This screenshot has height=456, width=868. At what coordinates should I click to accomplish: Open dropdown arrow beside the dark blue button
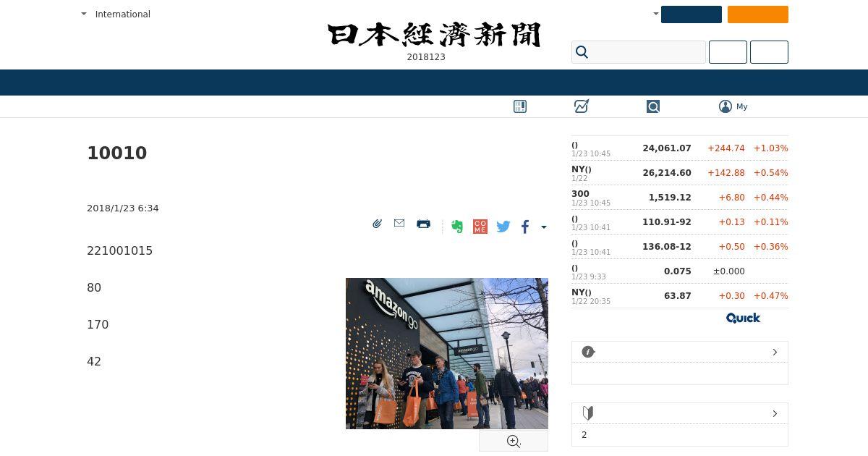coord(656,14)
